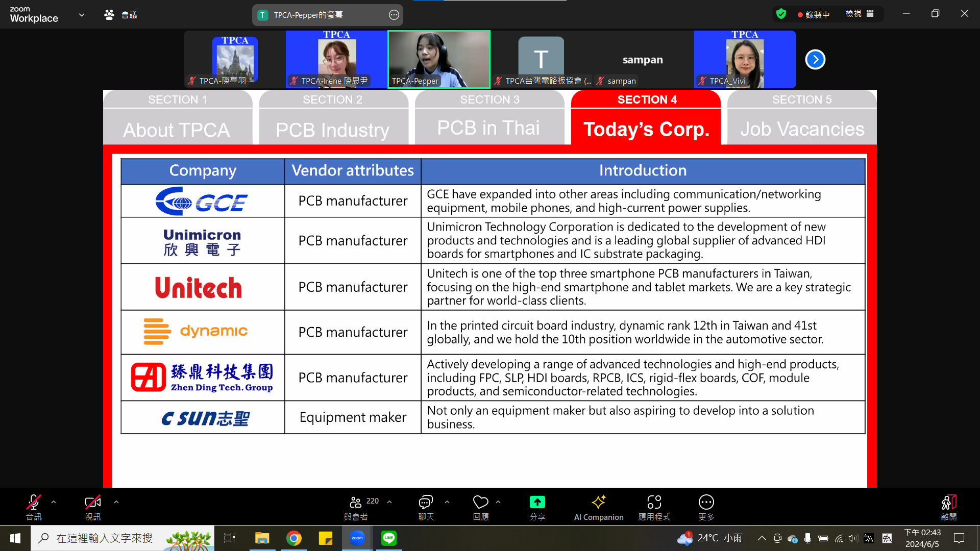Show next participants with arrow button
Screen dimensions: 980x551
tap(815, 60)
